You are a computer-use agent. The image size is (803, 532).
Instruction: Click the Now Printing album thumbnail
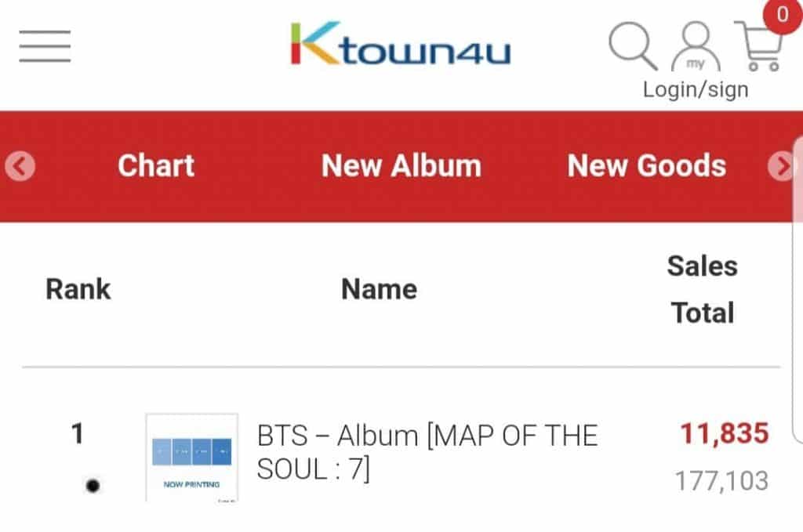pyautogui.click(x=192, y=457)
